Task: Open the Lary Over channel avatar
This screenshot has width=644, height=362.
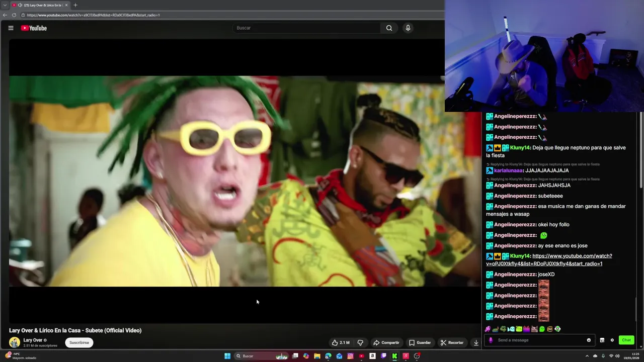Action: coord(14,342)
